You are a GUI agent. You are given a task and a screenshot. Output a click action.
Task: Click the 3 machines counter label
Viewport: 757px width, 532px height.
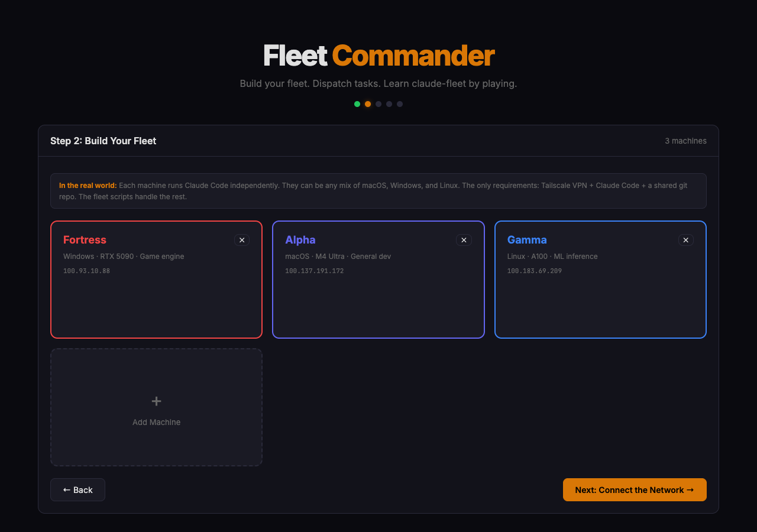coord(686,141)
